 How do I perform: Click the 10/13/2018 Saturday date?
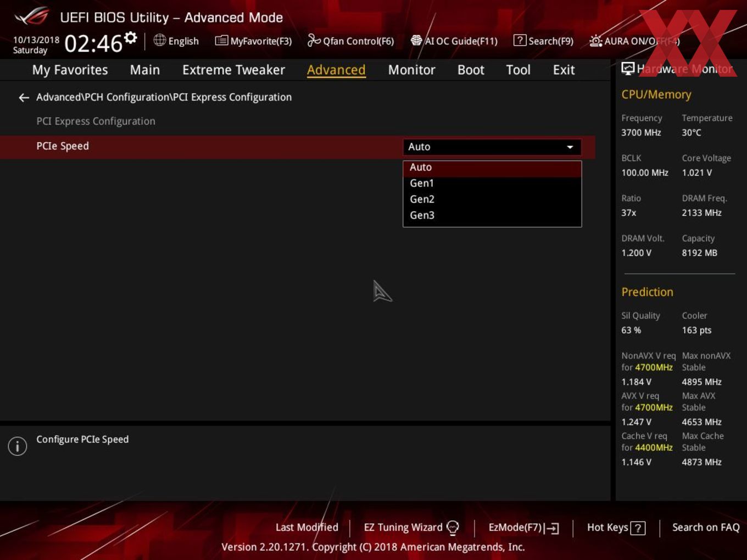click(36, 45)
